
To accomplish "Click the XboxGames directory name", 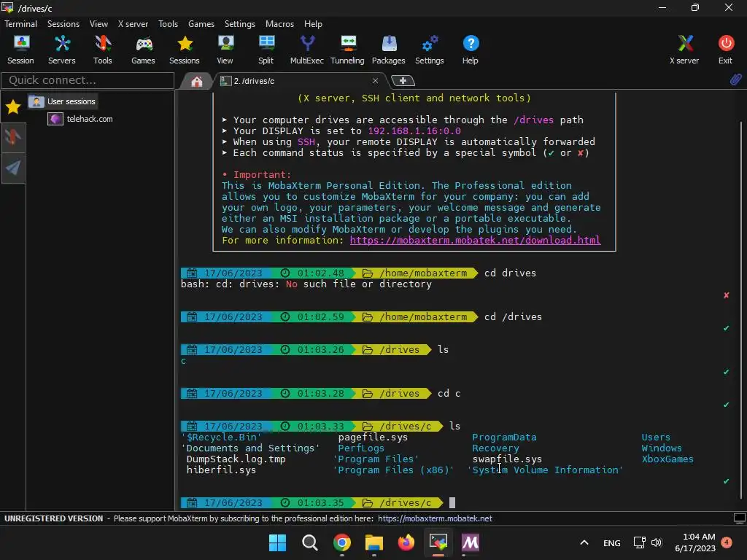I will coord(667,459).
